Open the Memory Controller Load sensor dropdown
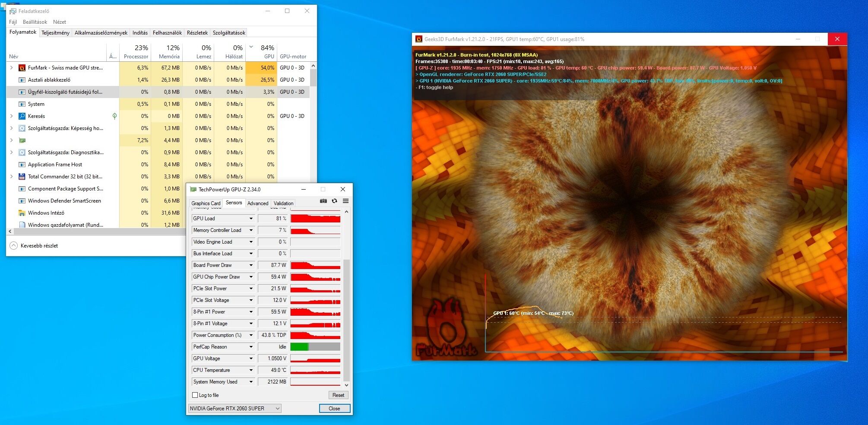868x425 pixels. point(251,230)
